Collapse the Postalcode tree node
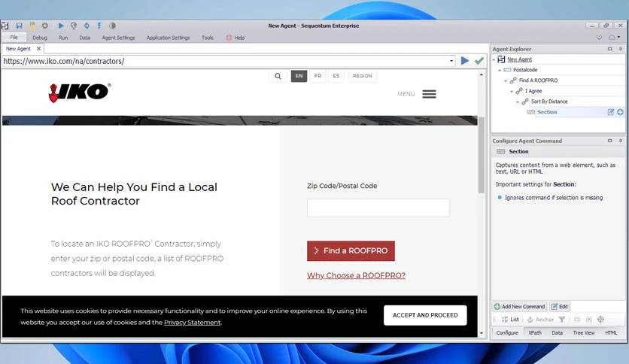Viewport: 629px width, 364px height. click(x=500, y=70)
